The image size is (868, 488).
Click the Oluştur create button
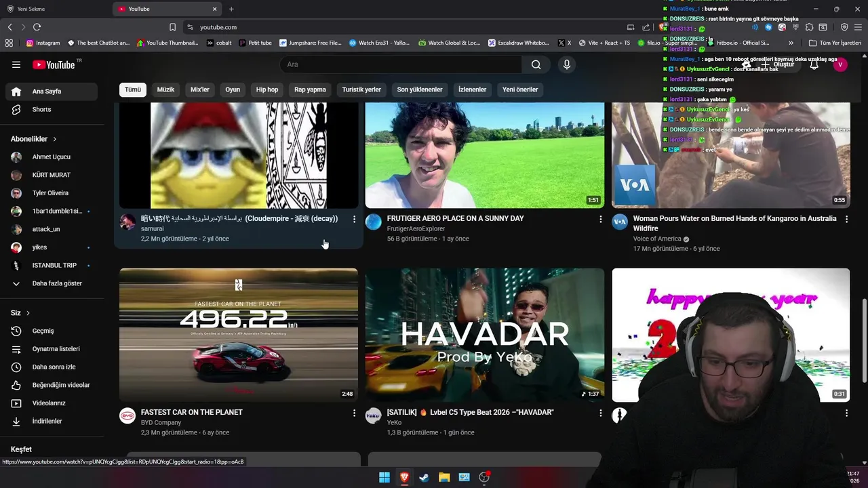[777, 64]
